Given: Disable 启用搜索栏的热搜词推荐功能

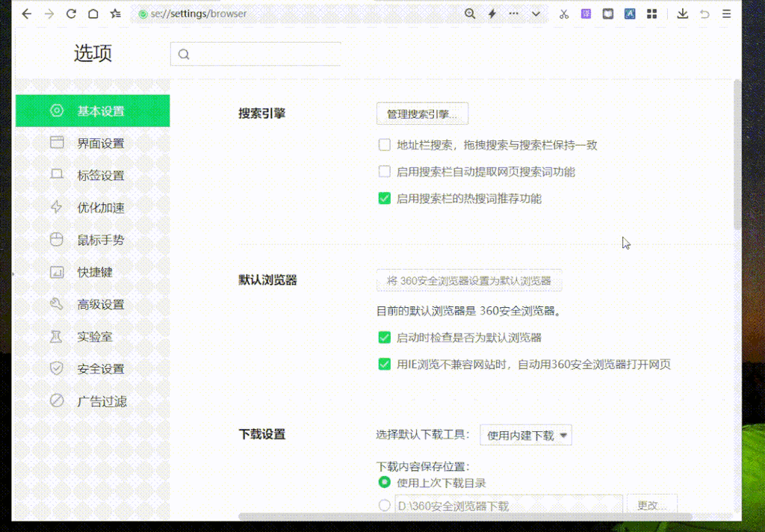Looking at the screenshot, I should tap(385, 198).
